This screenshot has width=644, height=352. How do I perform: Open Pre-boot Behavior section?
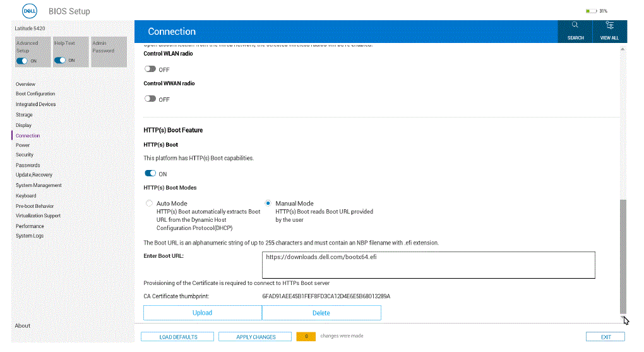(35, 206)
